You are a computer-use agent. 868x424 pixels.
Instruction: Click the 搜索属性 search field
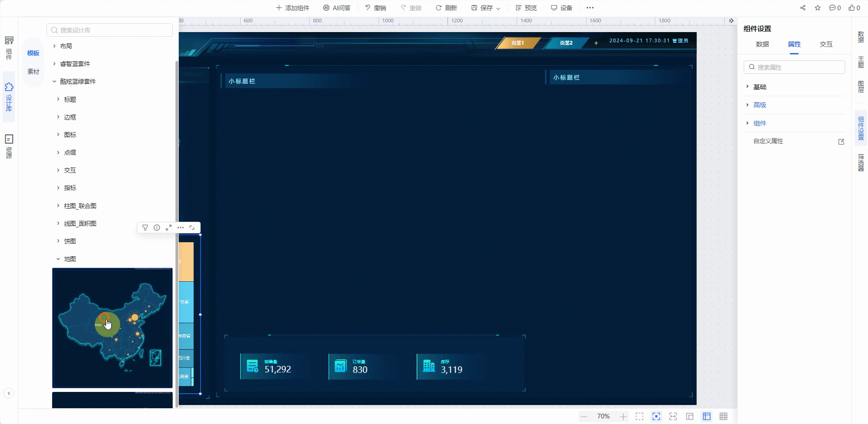794,67
